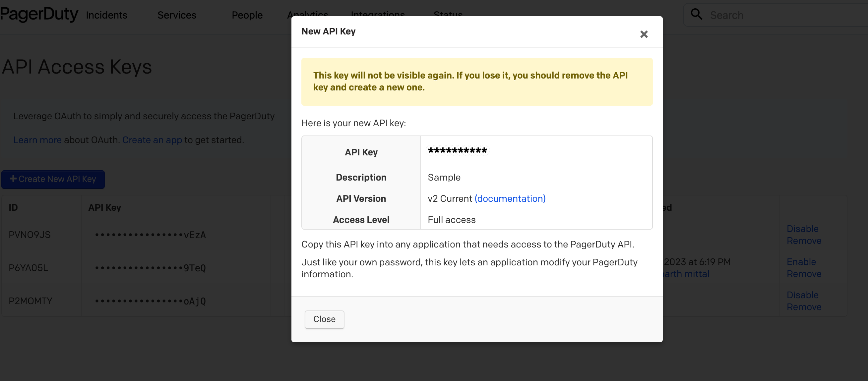Open the Analytics menu
Viewport: 868px width, 381px height.
pyautogui.click(x=307, y=14)
